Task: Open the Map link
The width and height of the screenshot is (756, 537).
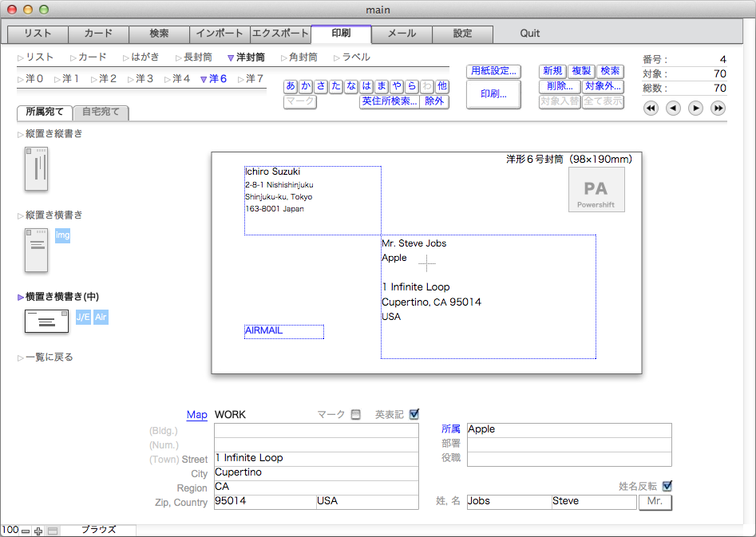Action: coord(196,415)
